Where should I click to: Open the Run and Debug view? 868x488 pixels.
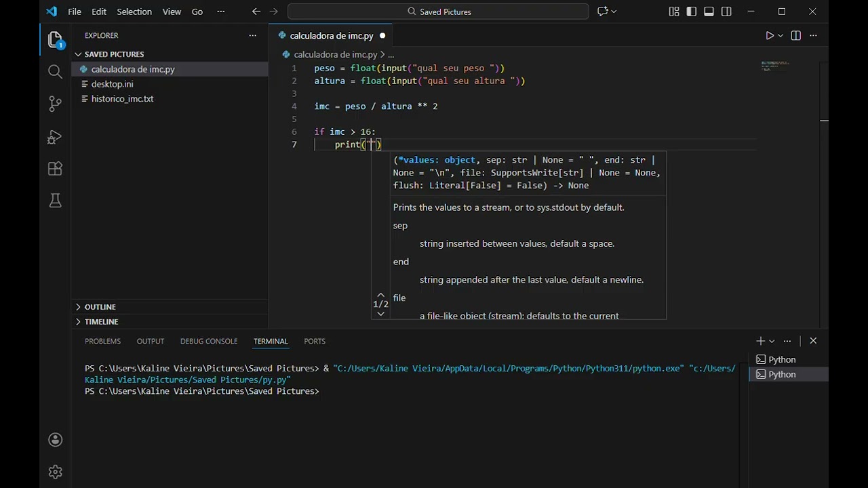pyautogui.click(x=56, y=136)
